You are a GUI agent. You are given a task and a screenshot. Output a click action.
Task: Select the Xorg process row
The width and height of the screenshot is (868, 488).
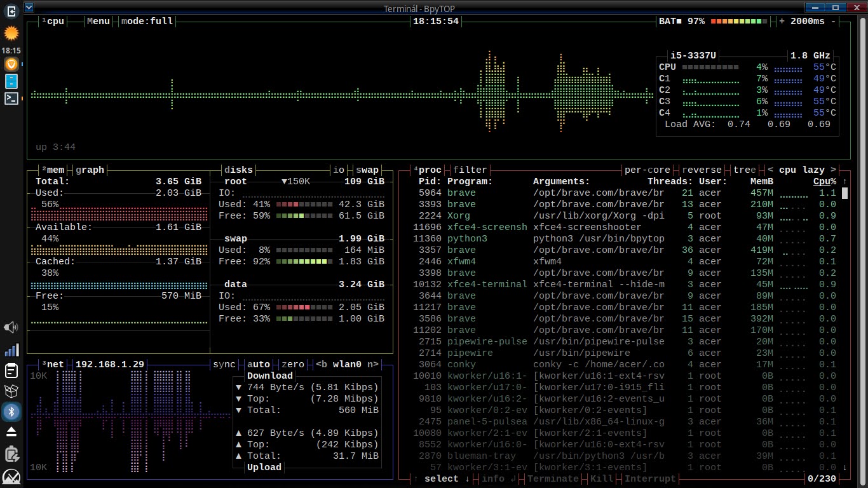pos(625,215)
